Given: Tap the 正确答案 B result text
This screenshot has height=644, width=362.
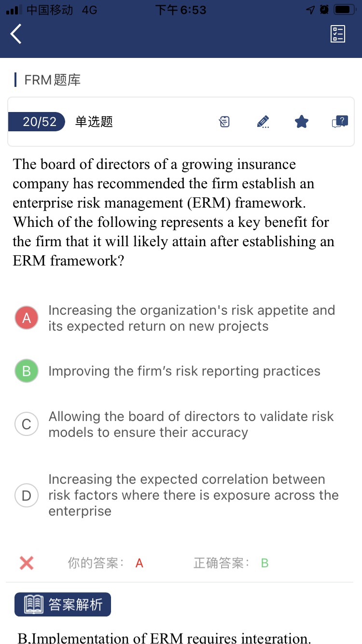Looking at the screenshot, I should 231,563.
